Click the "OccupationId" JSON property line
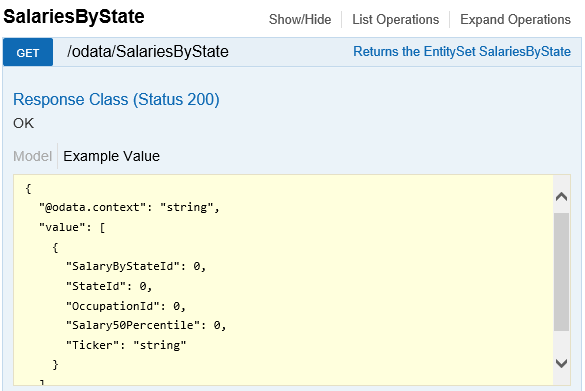The width and height of the screenshot is (585, 391). coord(125,306)
